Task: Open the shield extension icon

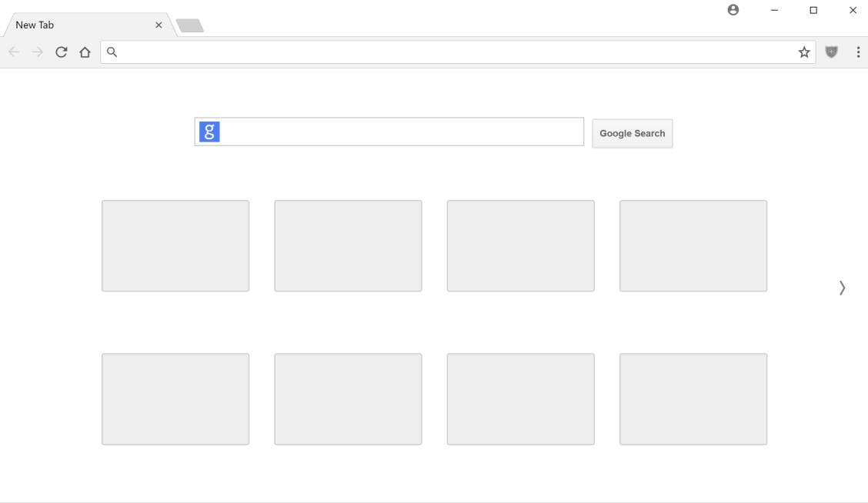Action: [832, 52]
